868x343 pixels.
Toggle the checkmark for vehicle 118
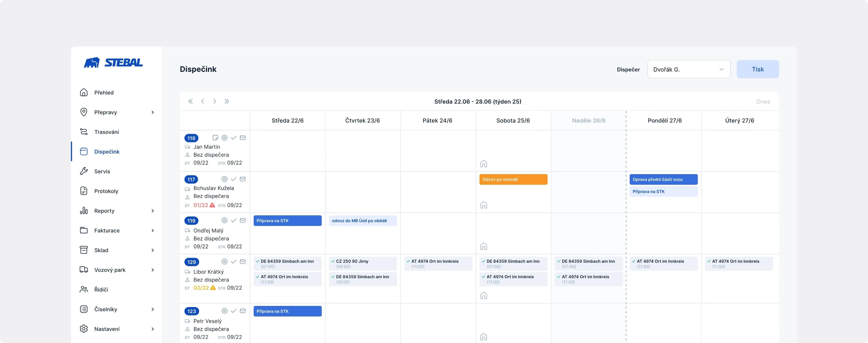pyautogui.click(x=234, y=138)
